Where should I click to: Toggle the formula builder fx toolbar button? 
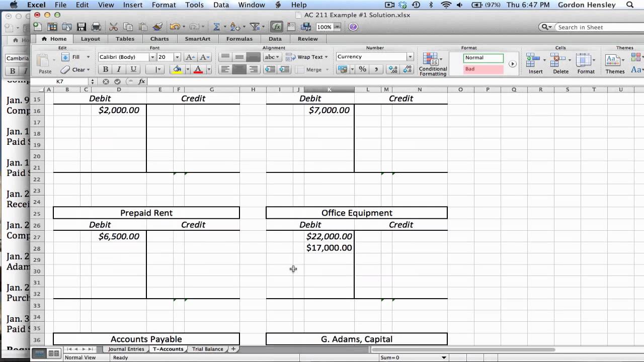(x=276, y=27)
